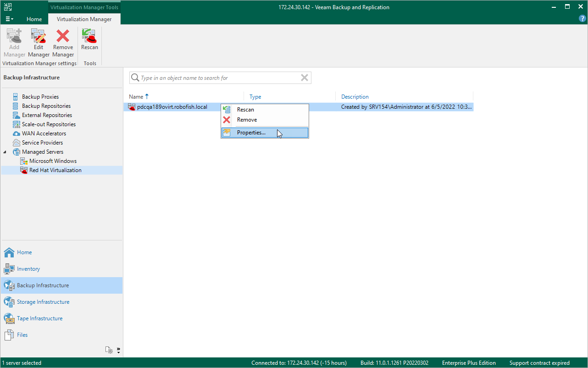The width and height of the screenshot is (588, 368).
Task: Open the Storage Infrastructure navigation view
Action: coord(61,302)
